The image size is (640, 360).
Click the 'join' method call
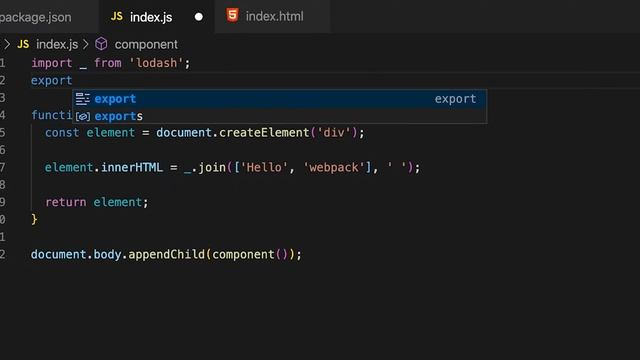click(212, 167)
